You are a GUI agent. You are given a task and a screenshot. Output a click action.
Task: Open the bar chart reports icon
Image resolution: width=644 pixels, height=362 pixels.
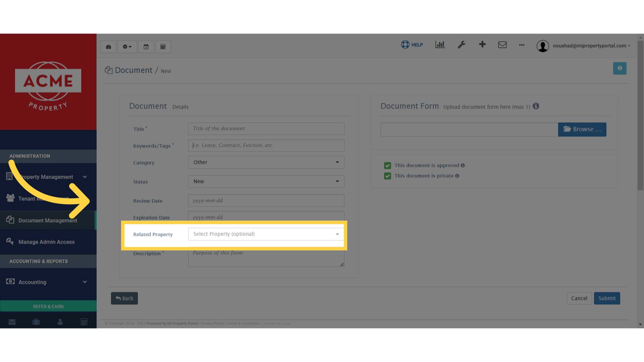440,45
